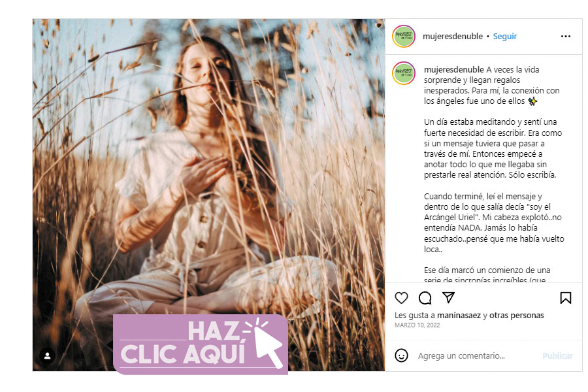
Task: Click the 'Haz clic aquí' banner
Action: point(201,344)
